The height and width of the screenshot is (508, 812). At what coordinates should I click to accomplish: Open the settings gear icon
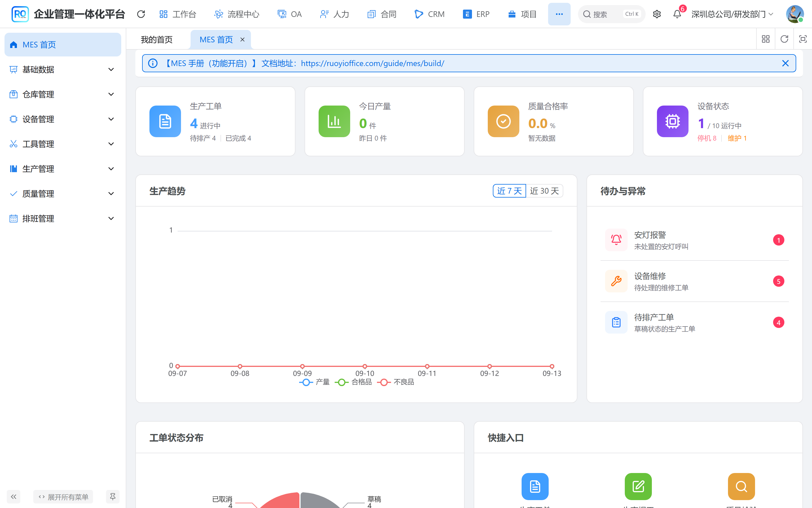click(x=657, y=14)
